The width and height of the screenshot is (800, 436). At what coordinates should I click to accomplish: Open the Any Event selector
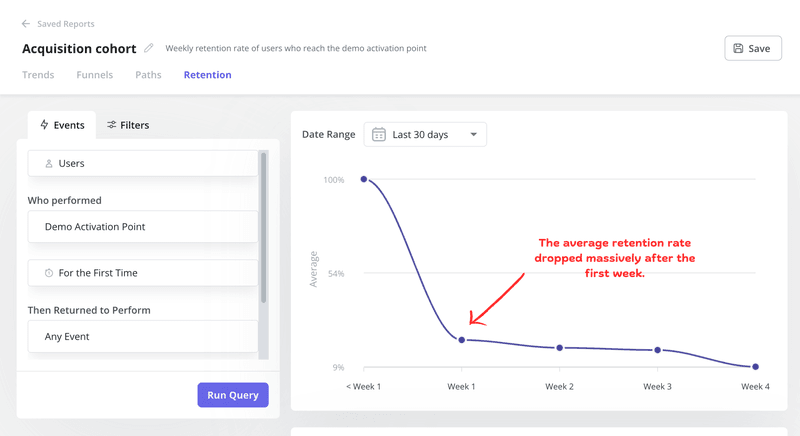coord(143,337)
